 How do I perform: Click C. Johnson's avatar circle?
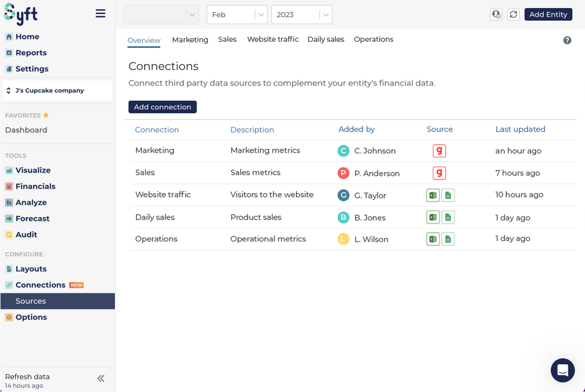tap(343, 151)
